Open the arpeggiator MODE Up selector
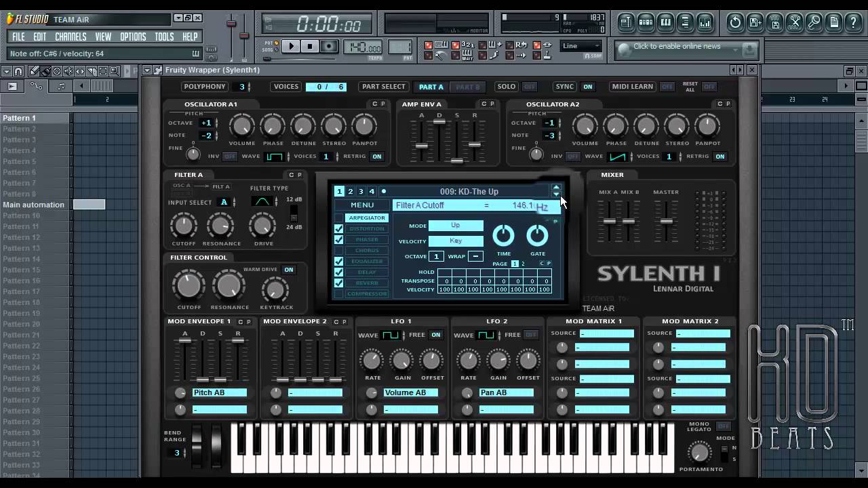Image resolution: width=868 pixels, height=488 pixels. pos(456,226)
